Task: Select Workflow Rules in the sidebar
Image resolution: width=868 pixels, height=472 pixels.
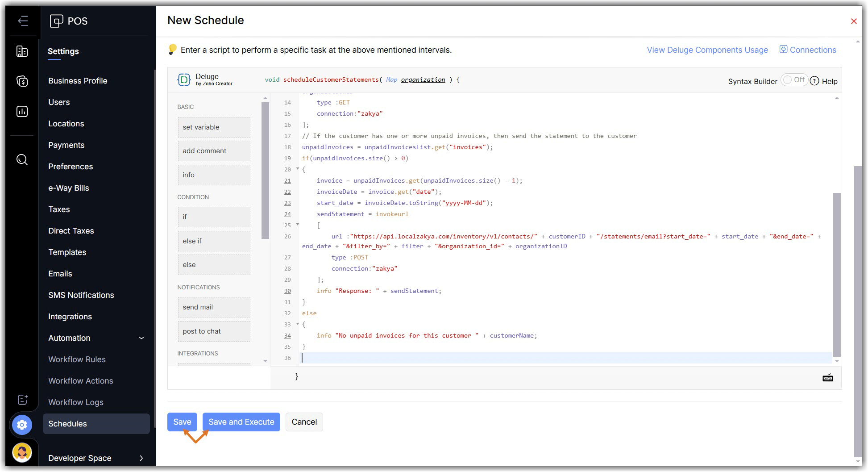Action: pyautogui.click(x=77, y=359)
